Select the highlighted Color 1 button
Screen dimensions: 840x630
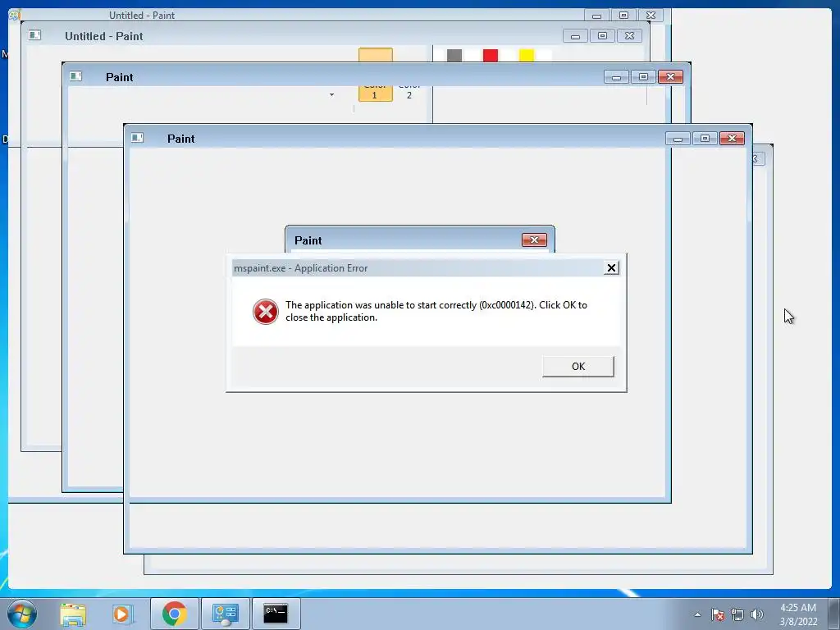(x=375, y=75)
